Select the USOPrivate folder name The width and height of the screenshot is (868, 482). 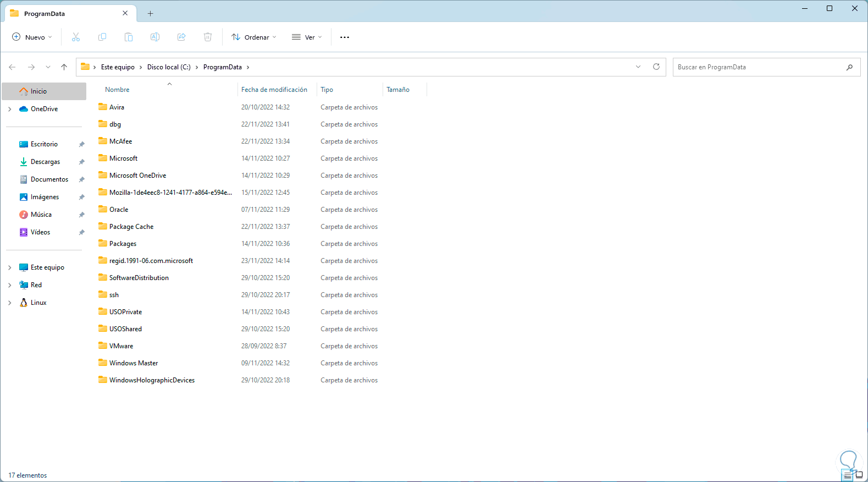pos(125,312)
